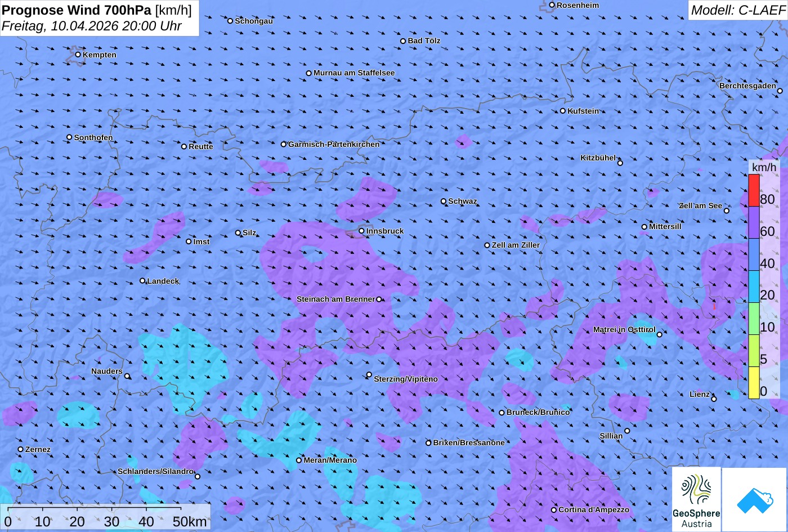Viewport: 788px width, 532px height.
Task: Click the 'Mittersill' label
Action: click(x=665, y=226)
